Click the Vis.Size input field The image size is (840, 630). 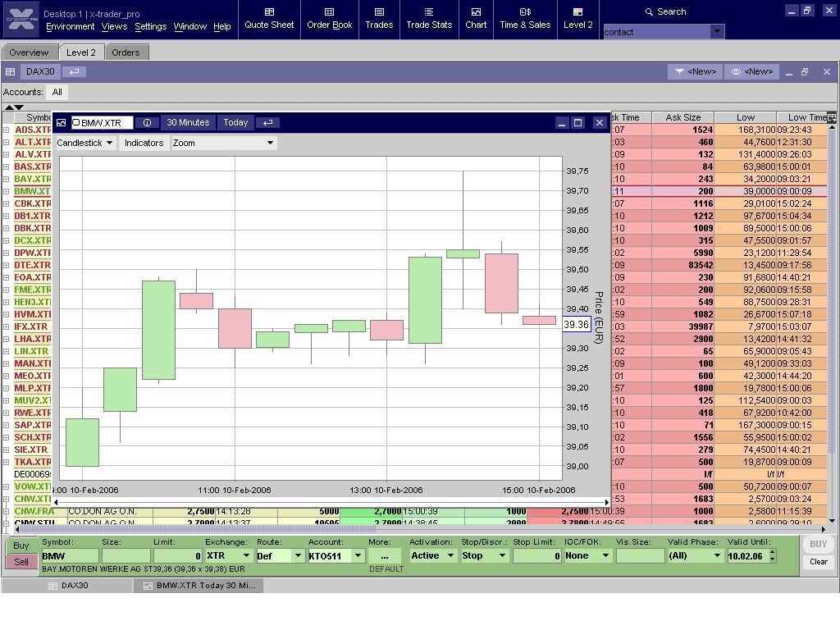[640, 556]
